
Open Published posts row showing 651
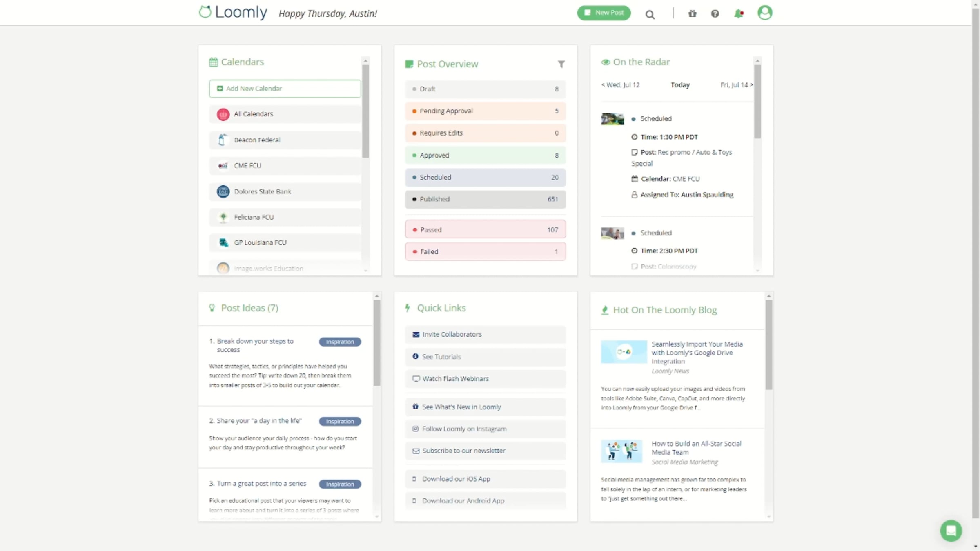click(x=485, y=199)
